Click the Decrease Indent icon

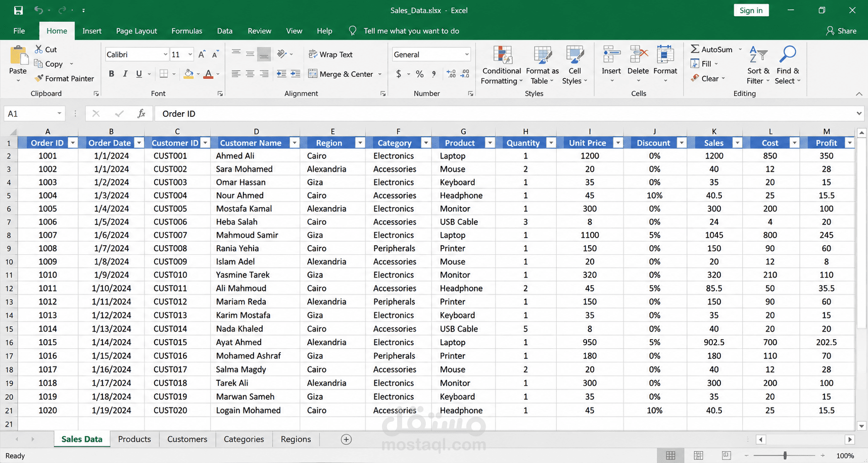[x=281, y=74]
